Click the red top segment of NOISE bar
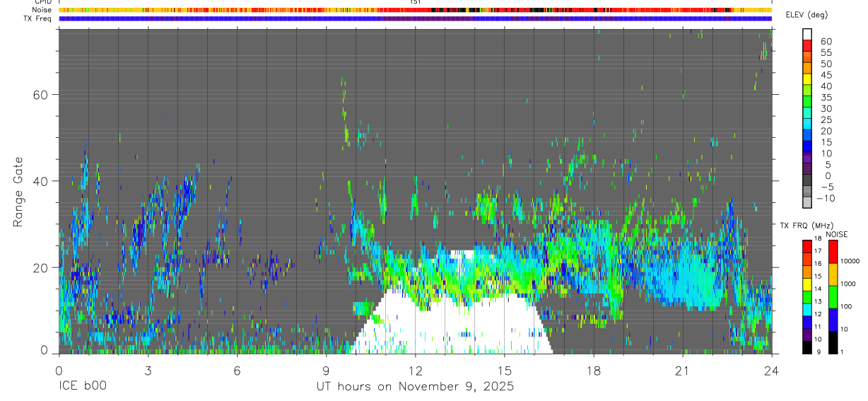This screenshot has height=401, width=868. (833, 252)
